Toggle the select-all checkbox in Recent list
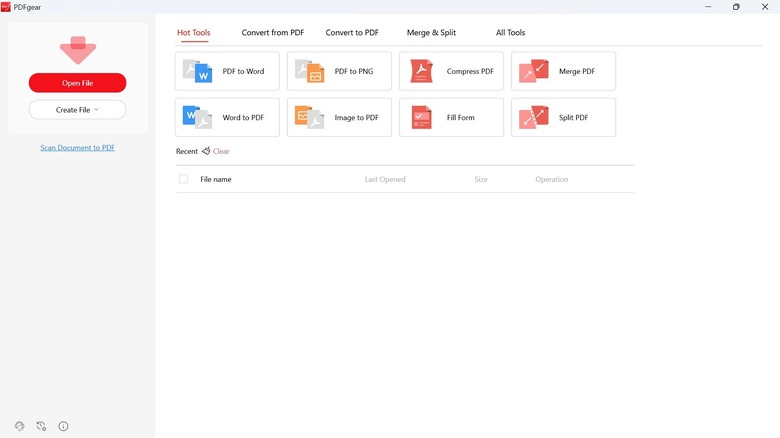This screenshot has height=438, width=780. (184, 179)
